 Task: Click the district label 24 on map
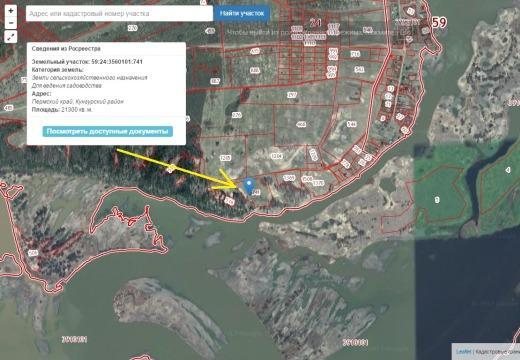(x=315, y=22)
